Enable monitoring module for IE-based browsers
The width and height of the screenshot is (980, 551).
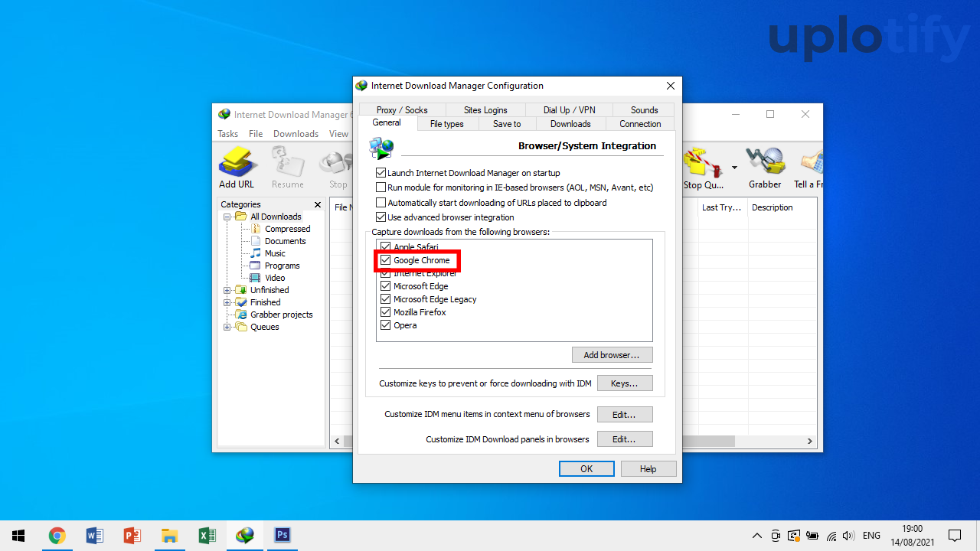[x=381, y=187]
